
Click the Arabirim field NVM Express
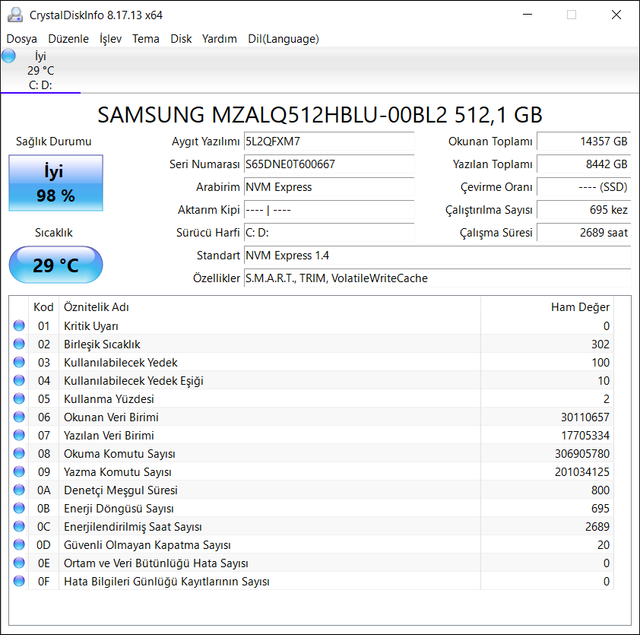click(x=329, y=187)
